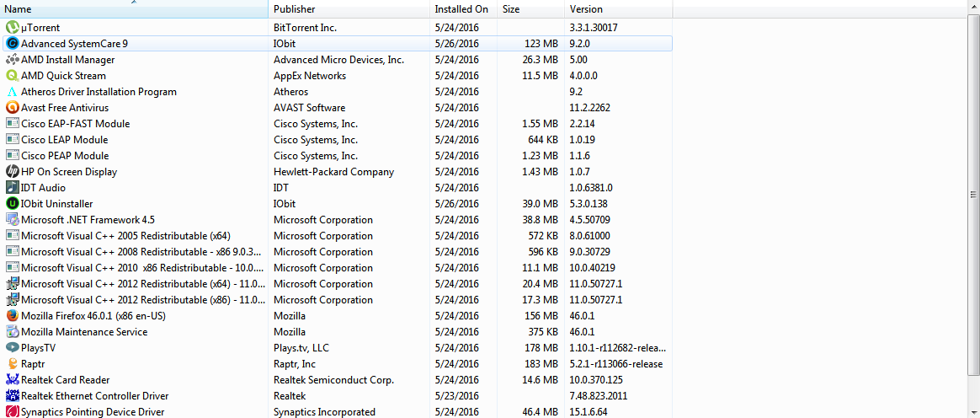Click the Version column header
980x418 pixels.
tap(618, 9)
